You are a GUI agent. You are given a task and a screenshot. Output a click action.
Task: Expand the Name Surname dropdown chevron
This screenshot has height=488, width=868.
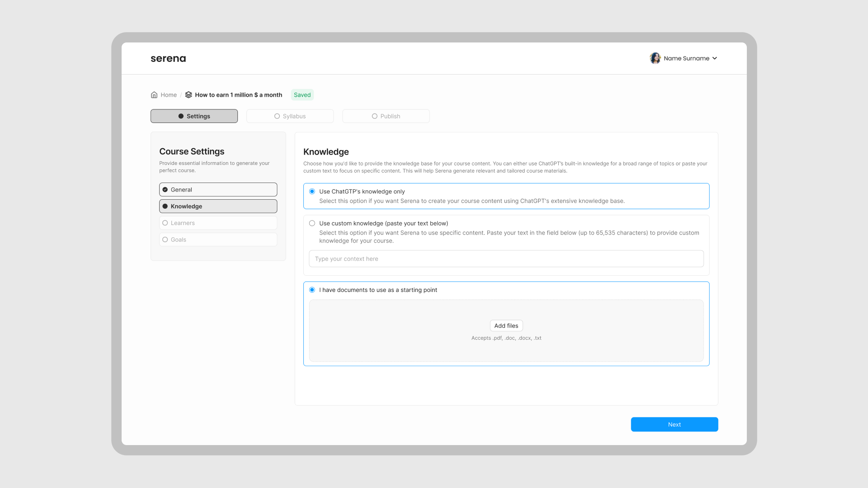click(x=715, y=58)
